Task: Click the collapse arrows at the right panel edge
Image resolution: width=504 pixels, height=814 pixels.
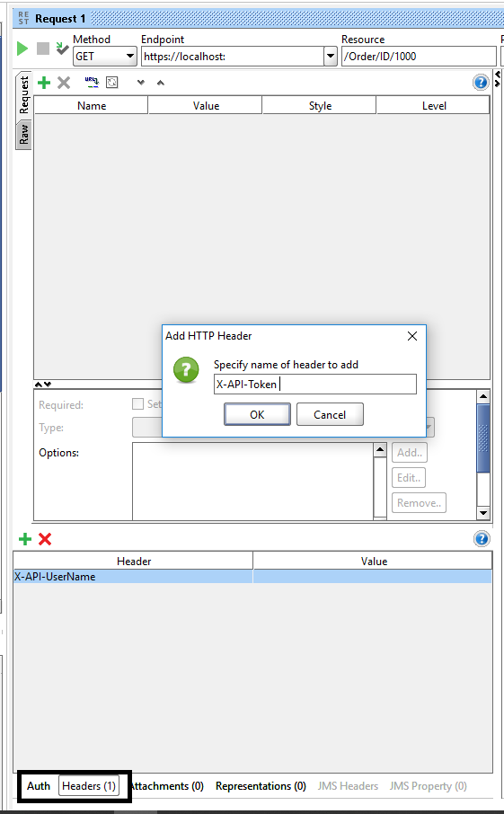Action: 497,79
